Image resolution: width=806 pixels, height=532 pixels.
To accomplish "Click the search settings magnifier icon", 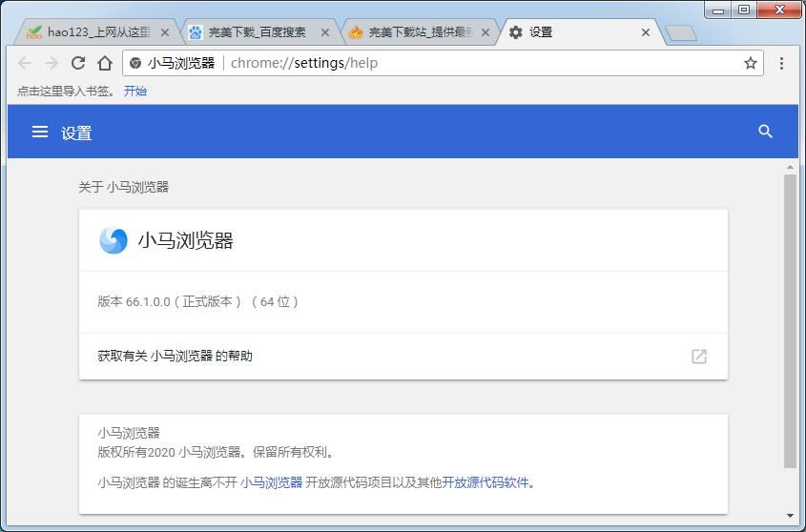I will coord(765,132).
